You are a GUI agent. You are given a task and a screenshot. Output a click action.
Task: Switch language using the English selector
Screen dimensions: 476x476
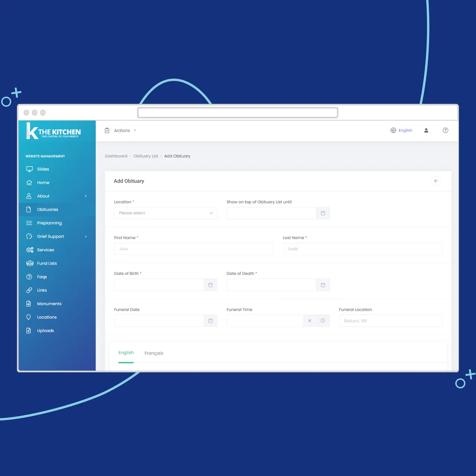pyautogui.click(x=402, y=131)
